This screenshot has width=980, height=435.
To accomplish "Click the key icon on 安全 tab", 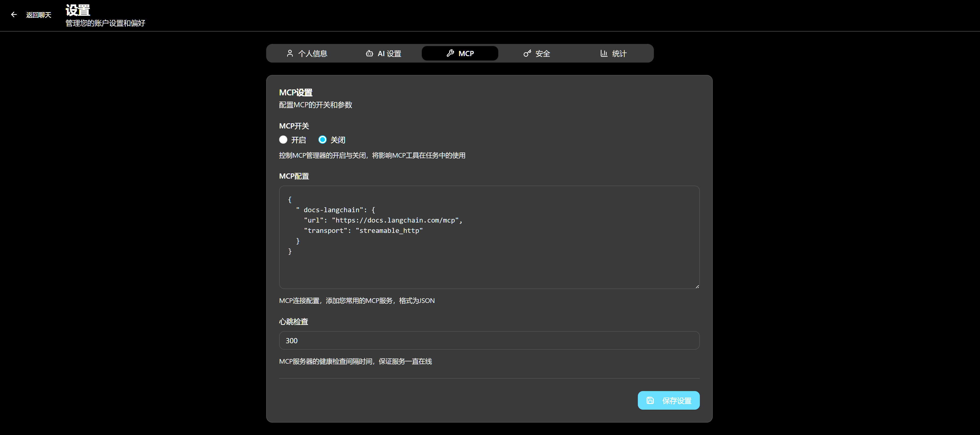I will pyautogui.click(x=527, y=53).
